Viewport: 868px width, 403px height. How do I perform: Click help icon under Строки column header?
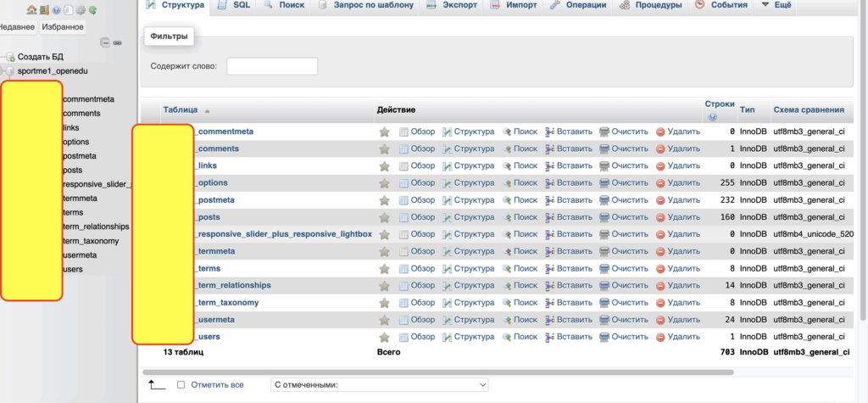point(712,117)
